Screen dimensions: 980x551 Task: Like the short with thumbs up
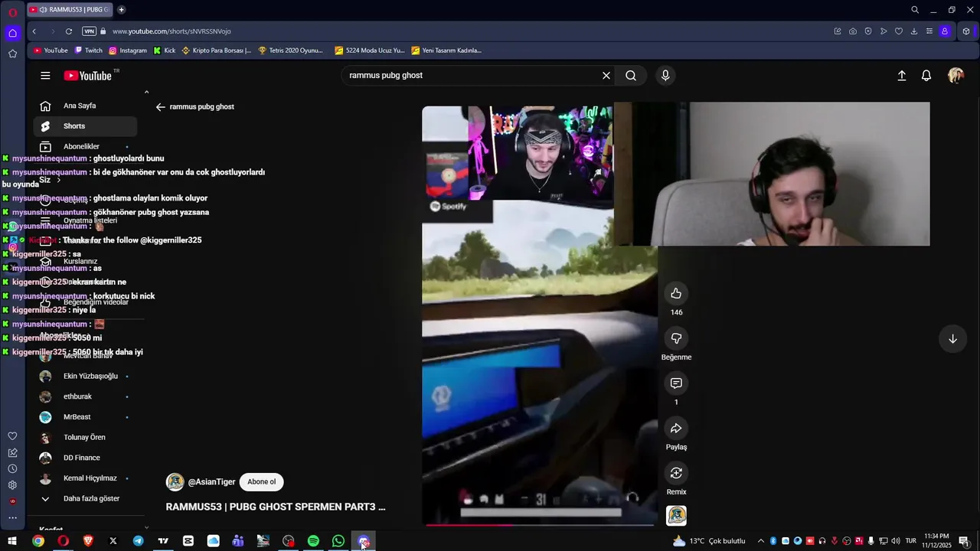click(676, 293)
